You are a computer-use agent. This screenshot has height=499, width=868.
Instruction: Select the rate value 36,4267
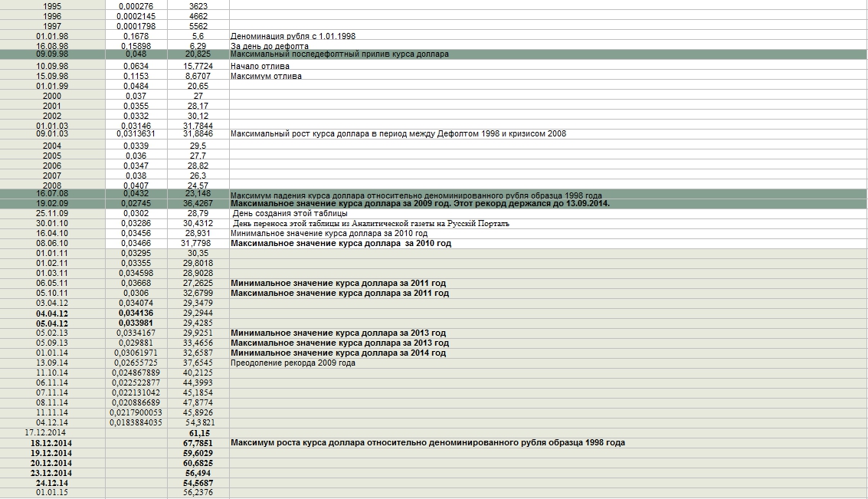198,204
